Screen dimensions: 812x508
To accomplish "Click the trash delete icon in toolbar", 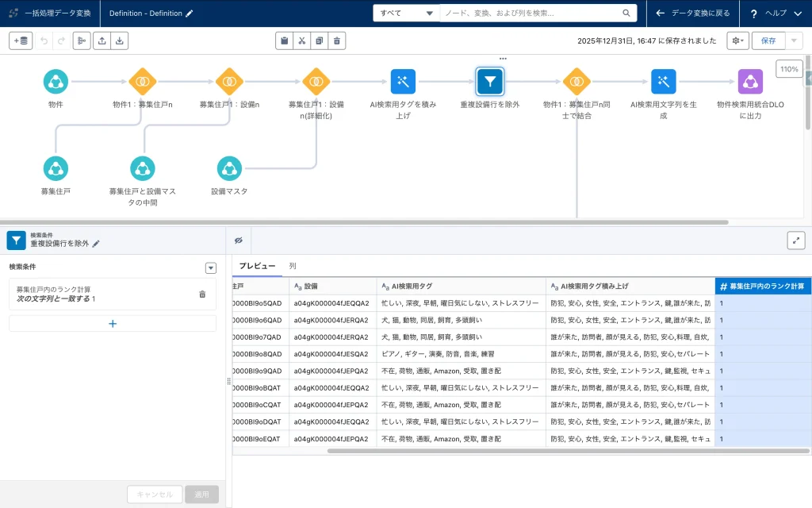I will pos(337,40).
